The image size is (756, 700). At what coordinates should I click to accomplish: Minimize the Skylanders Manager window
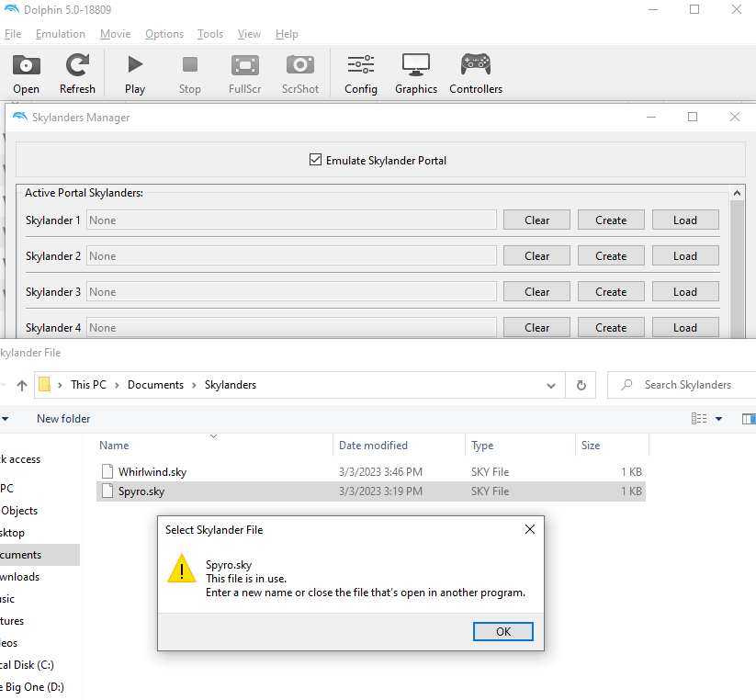(651, 118)
